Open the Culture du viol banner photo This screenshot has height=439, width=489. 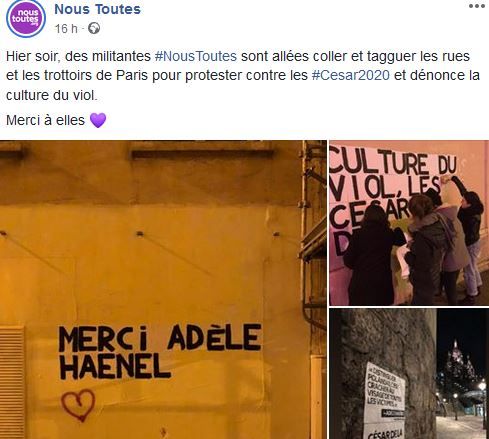pos(409,223)
